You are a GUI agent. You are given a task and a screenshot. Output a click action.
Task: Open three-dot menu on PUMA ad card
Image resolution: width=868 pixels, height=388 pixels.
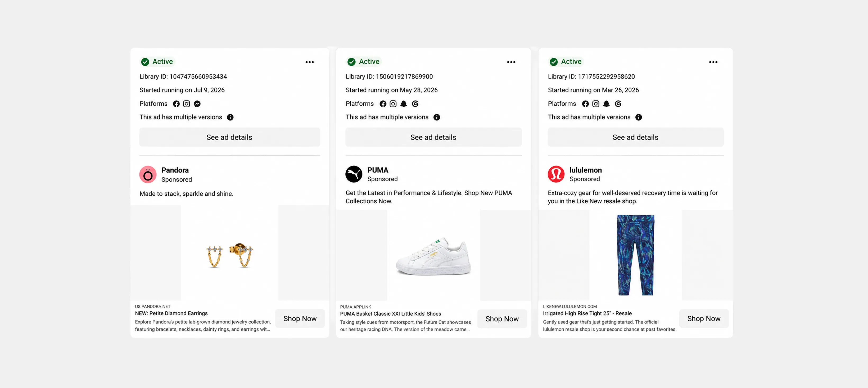click(x=511, y=62)
